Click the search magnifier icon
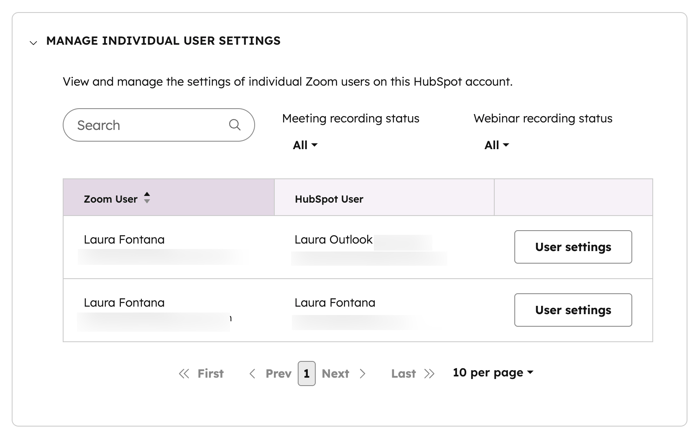 click(x=235, y=125)
